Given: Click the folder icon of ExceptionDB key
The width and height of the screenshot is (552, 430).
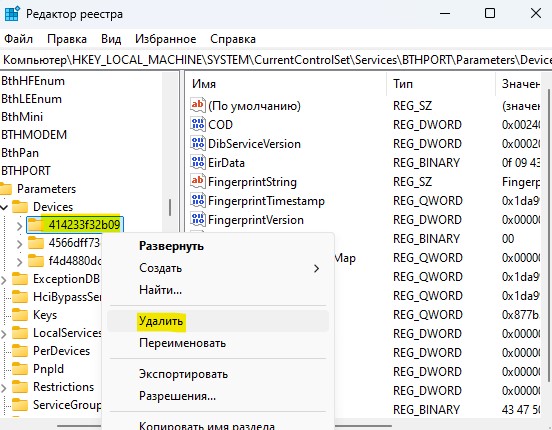Looking at the screenshot, I should coord(20,279).
